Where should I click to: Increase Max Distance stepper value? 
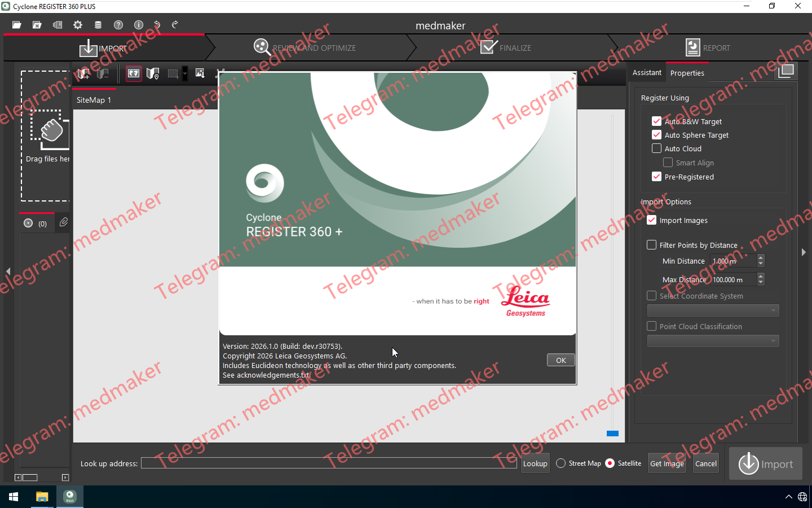pos(761,277)
